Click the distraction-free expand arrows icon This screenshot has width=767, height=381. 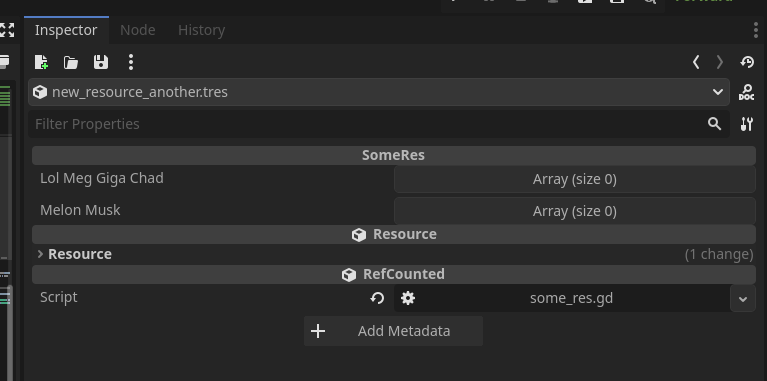(x=7, y=30)
